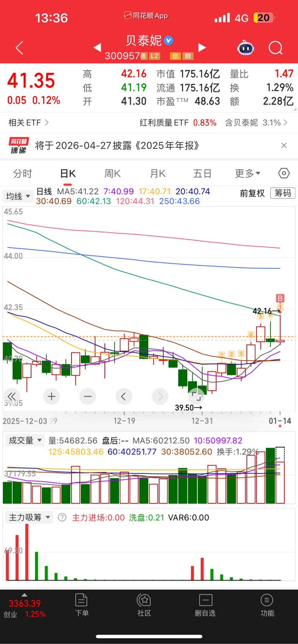Open the search magnifier icon
The width and height of the screenshot is (298, 644).
click(275, 48)
